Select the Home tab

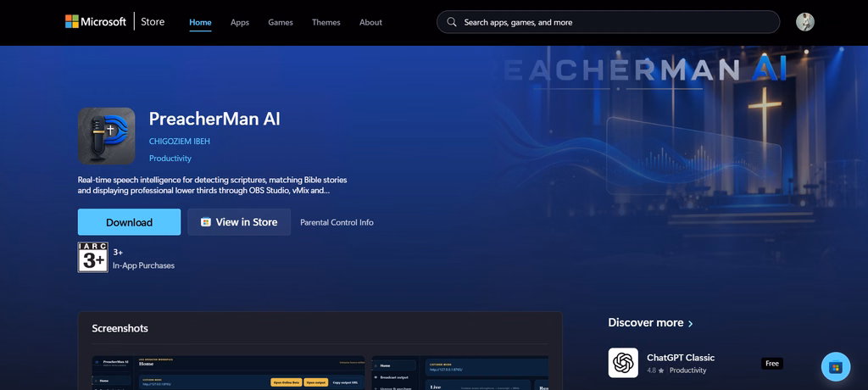(200, 23)
